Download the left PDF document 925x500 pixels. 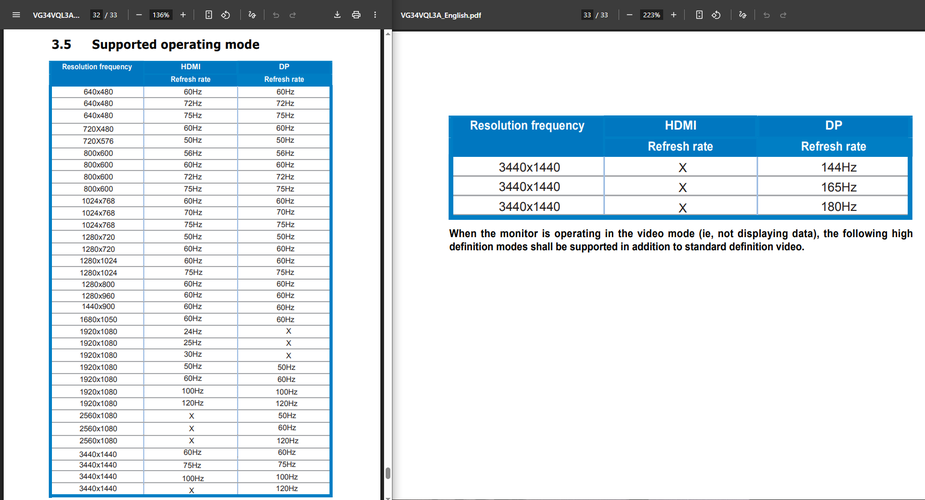[x=337, y=15]
